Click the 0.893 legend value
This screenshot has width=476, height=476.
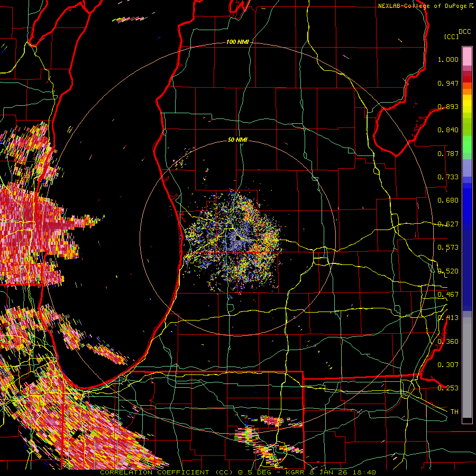(x=448, y=106)
